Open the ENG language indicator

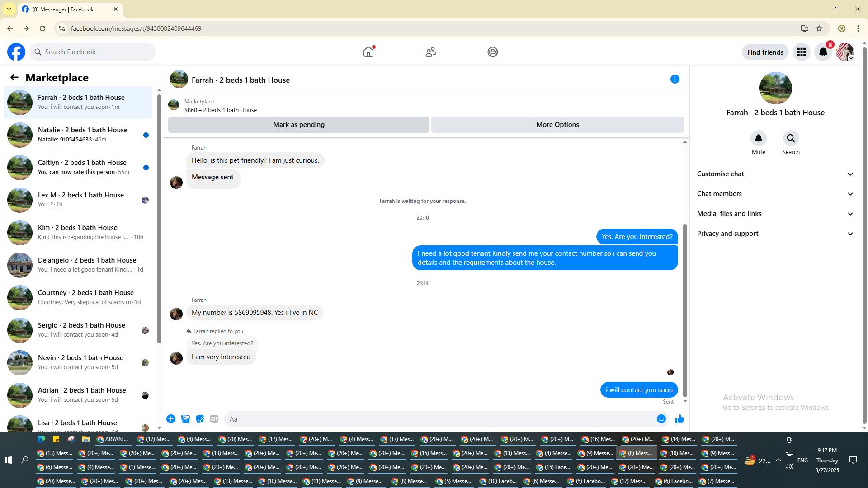point(802,460)
